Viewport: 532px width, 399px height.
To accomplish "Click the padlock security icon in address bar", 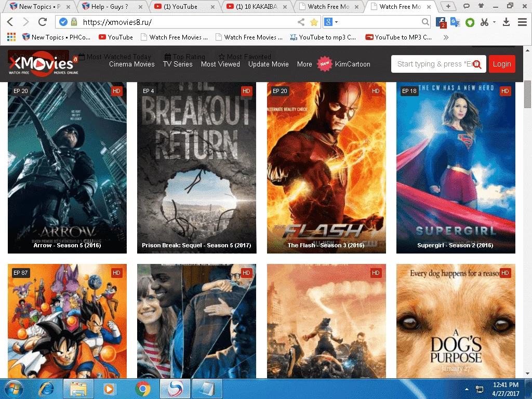I will [x=74, y=22].
